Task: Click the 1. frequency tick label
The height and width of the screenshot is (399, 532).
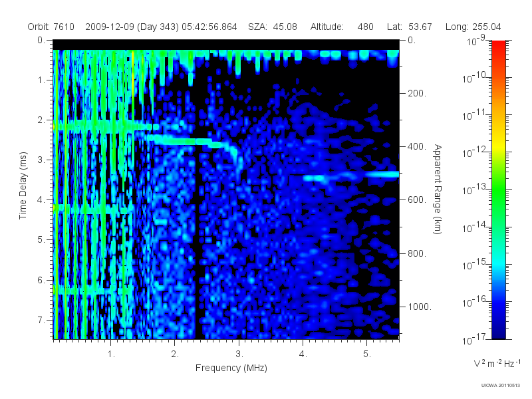Action: 111,354
